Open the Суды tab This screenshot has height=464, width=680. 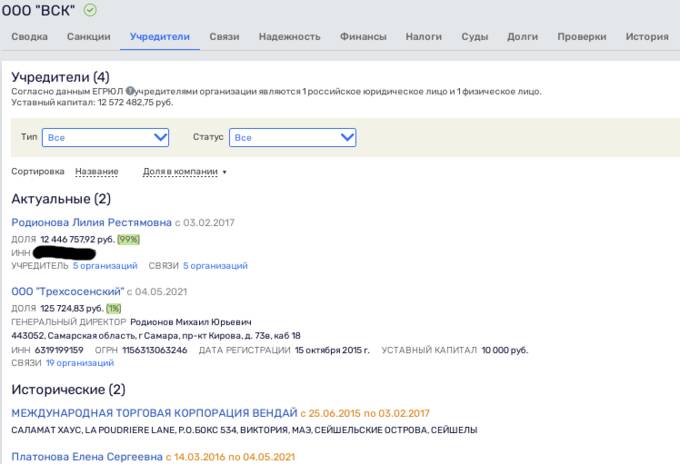click(474, 37)
